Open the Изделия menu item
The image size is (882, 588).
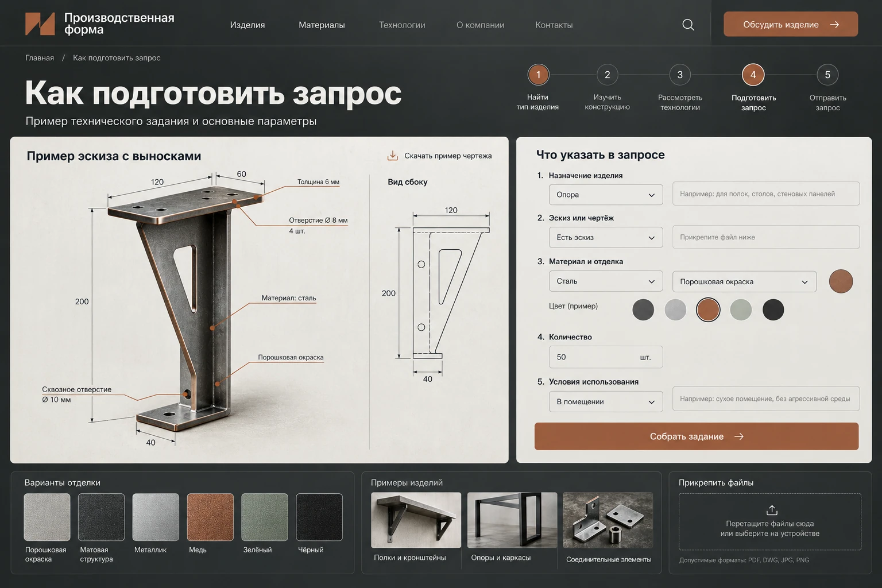[247, 25]
